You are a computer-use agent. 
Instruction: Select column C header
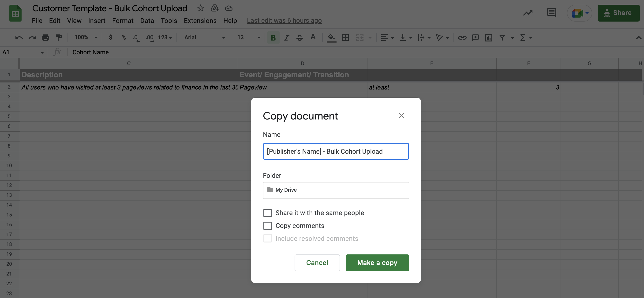click(x=129, y=63)
